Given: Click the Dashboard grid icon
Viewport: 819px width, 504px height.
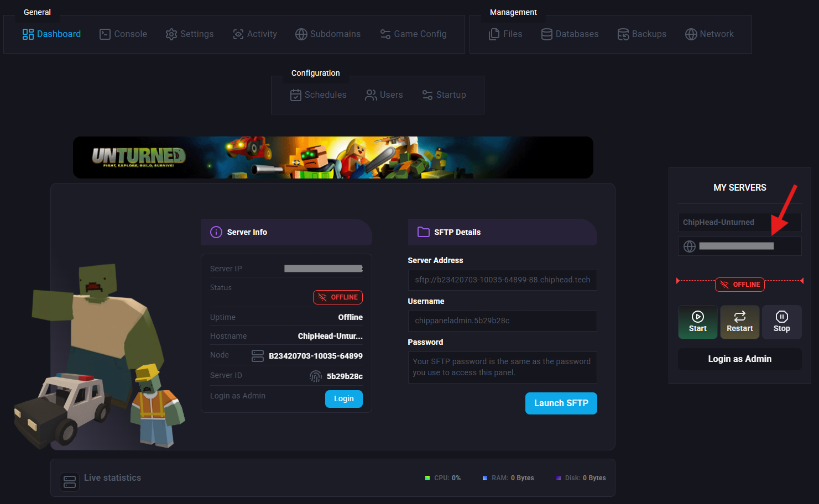Looking at the screenshot, I should tap(28, 34).
